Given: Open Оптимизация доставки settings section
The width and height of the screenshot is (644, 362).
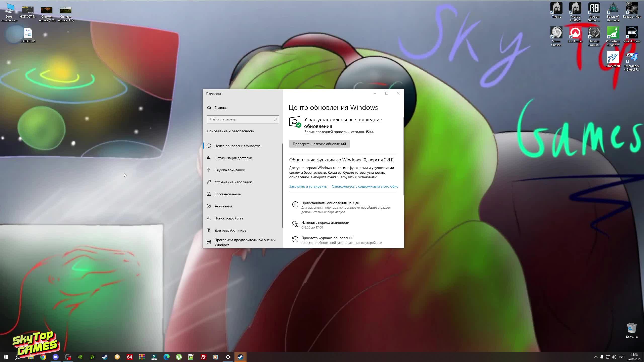Looking at the screenshot, I should [233, 158].
